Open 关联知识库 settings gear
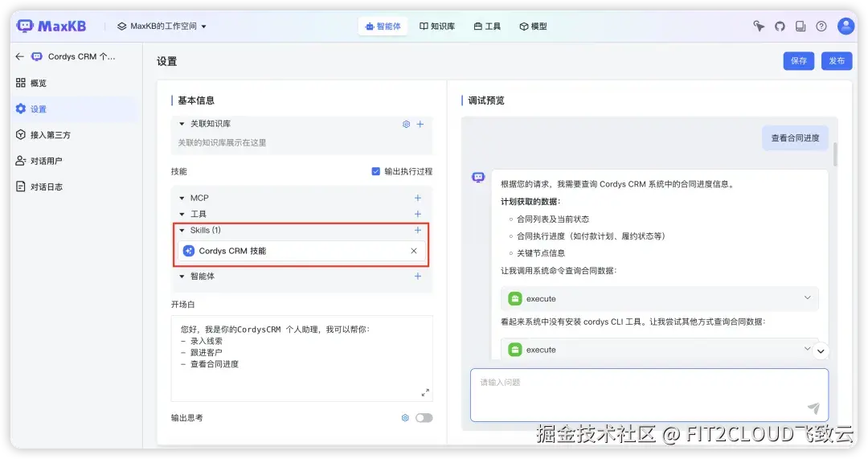 406,124
